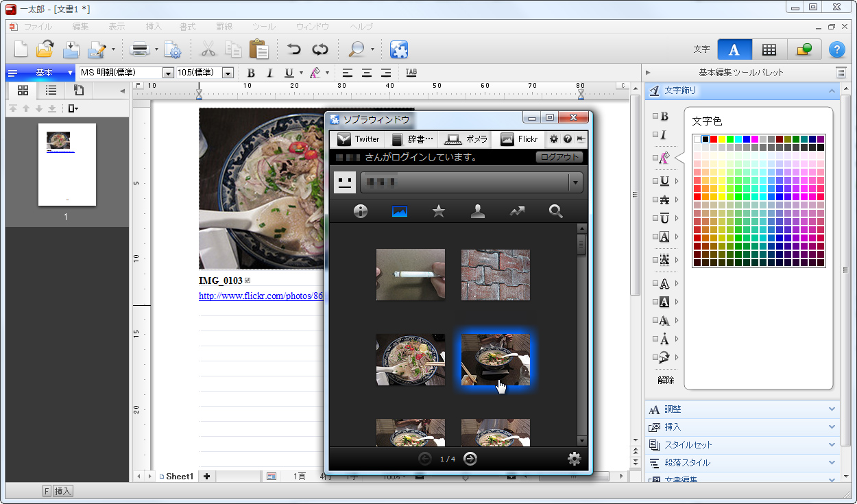The height and width of the screenshot is (504, 857).
Task: Expand the 挿入 palette section
Action: tap(743, 427)
